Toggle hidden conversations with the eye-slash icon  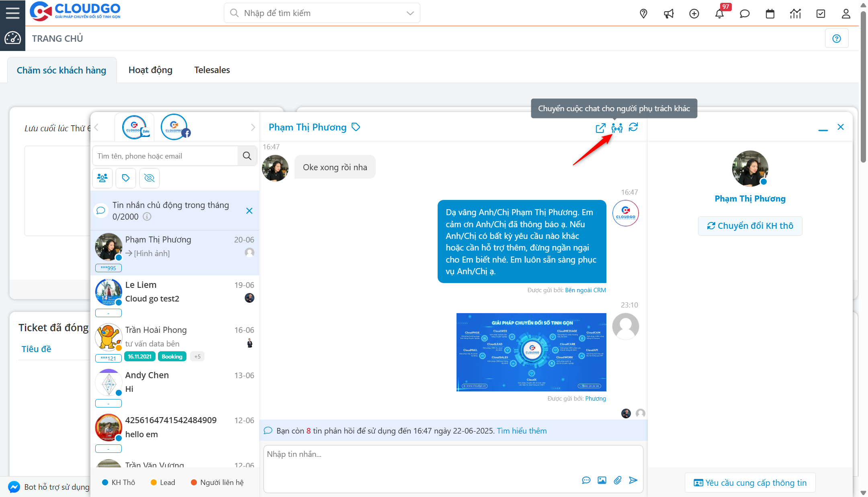(x=149, y=178)
